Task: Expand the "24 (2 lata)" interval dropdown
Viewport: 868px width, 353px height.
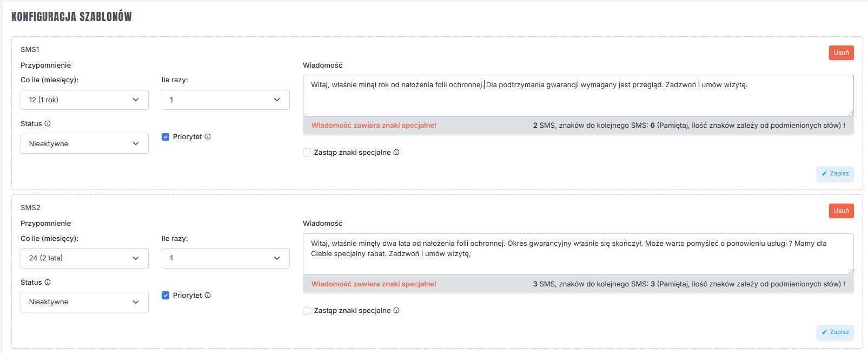Action: click(x=84, y=258)
